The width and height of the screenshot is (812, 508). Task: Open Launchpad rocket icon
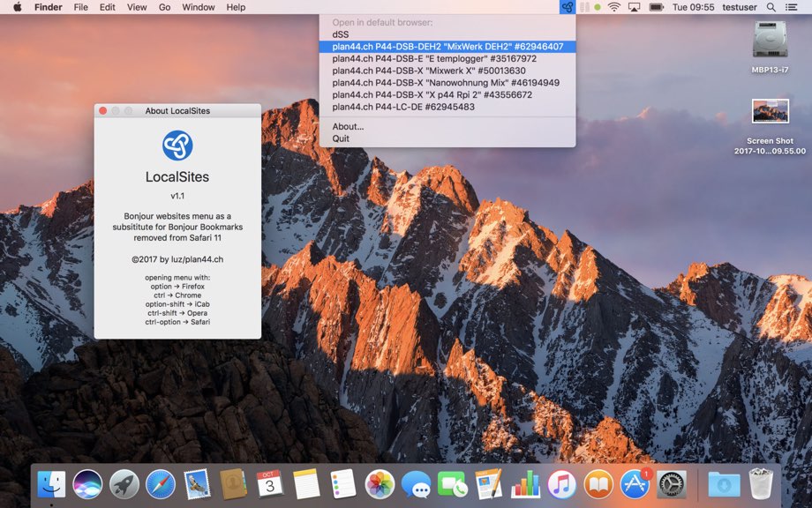[x=124, y=484]
